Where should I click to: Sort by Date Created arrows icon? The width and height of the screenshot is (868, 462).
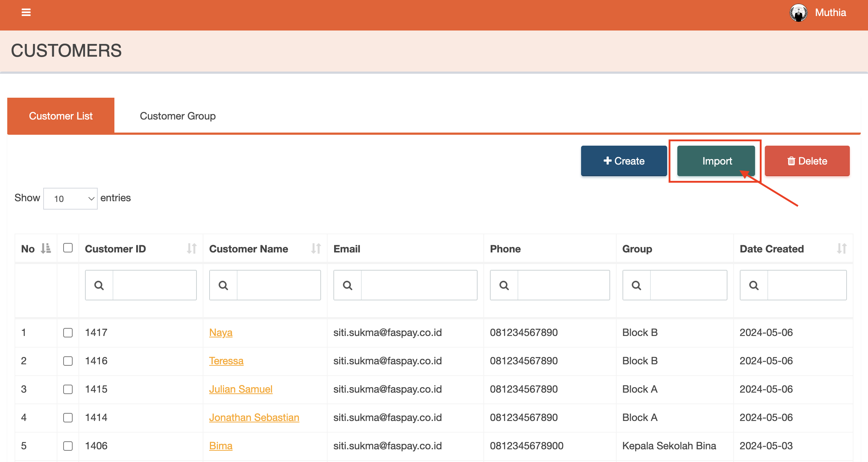point(841,248)
